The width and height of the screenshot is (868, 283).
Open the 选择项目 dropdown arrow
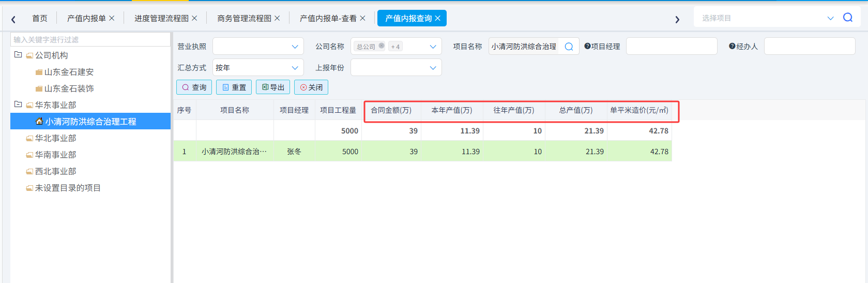click(830, 18)
